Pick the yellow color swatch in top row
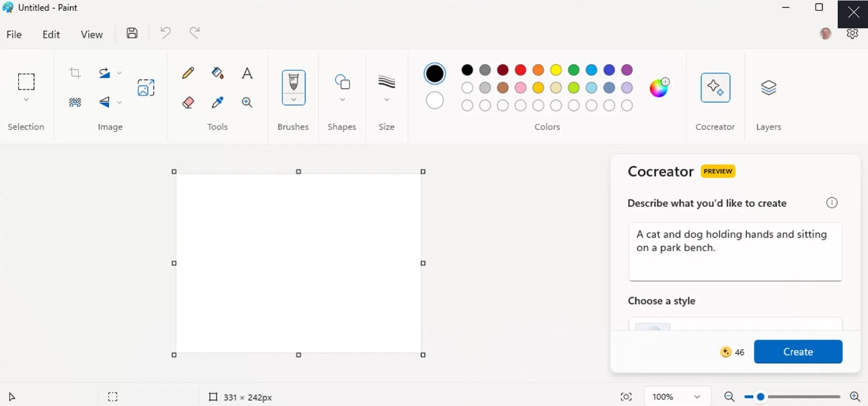This screenshot has width=868, height=406. click(x=556, y=70)
